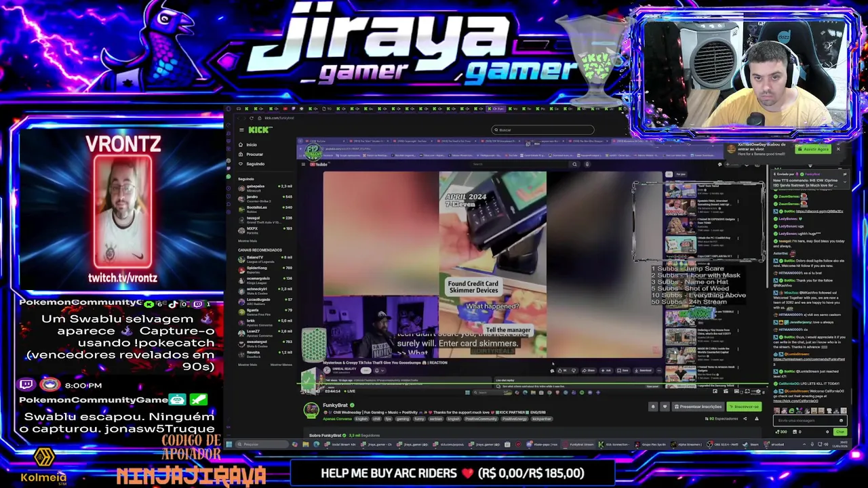
Task: Click the share icon beside the viewer count
Action: pyautogui.click(x=745, y=419)
